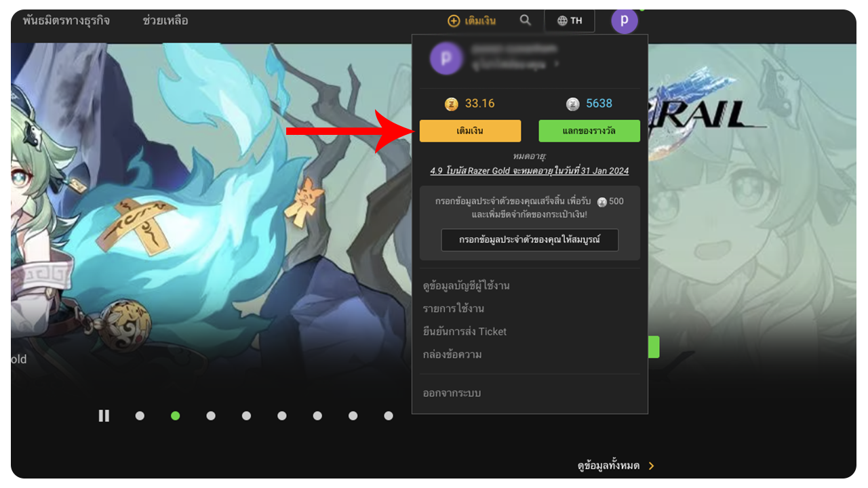Select the fifth carousel dot
The height and width of the screenshot is (488, 868).
282,415
